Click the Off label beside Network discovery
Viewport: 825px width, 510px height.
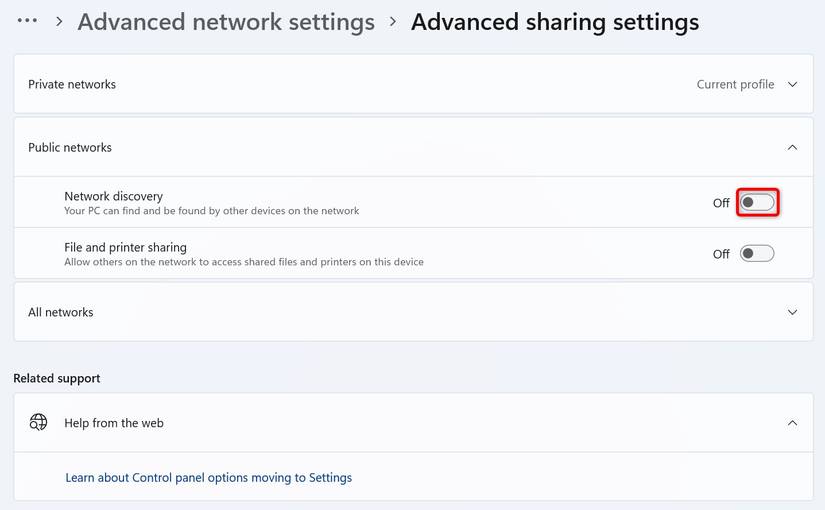coord(721,203)
